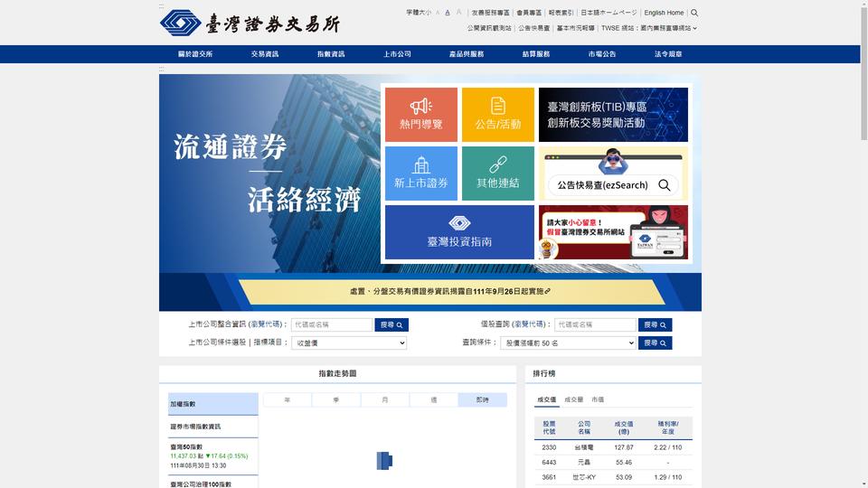The height and width of the screenshot is (488, 868).
Task: Open the 臺灣投資指南 tile
Action: (459, 232)
